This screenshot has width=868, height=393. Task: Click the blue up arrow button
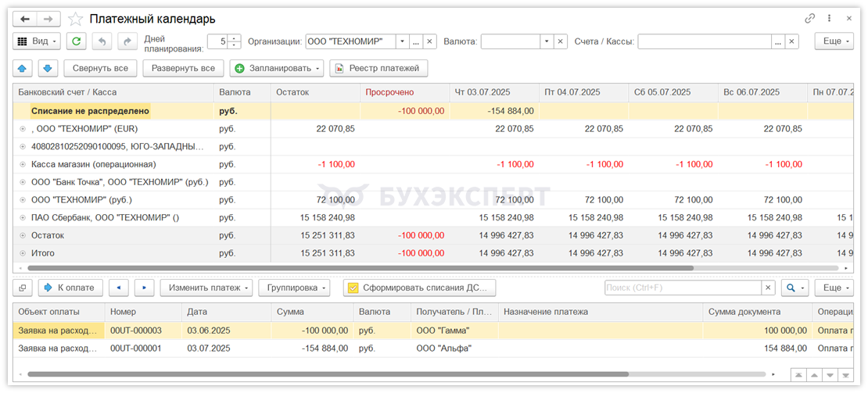click(x=23, y=69)
